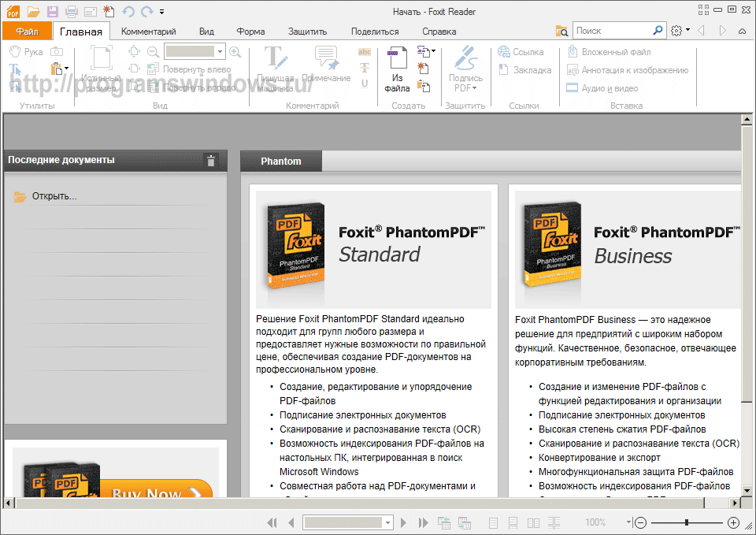This screenshot has width=756, height=535.
Task: Select single page layout icon
Action: (x=493, y=523)
